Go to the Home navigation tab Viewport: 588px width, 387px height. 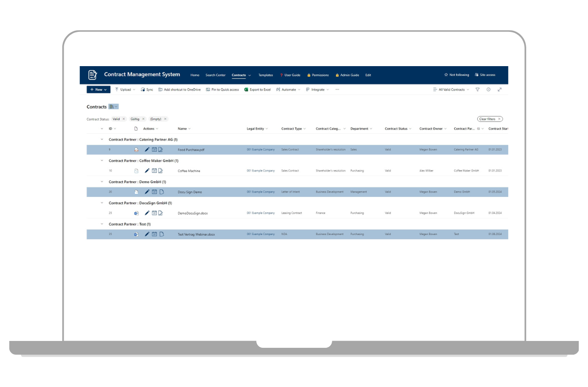(x=195, y=75)
